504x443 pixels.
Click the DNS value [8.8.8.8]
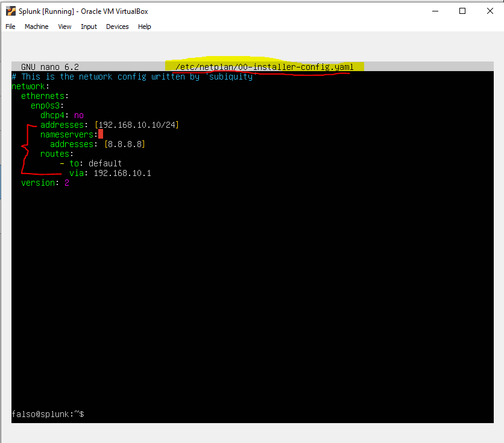click(x=125, y=144)
